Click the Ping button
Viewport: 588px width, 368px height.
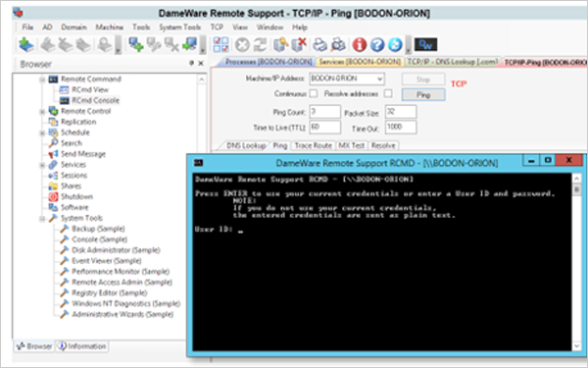tap(423, 95)
